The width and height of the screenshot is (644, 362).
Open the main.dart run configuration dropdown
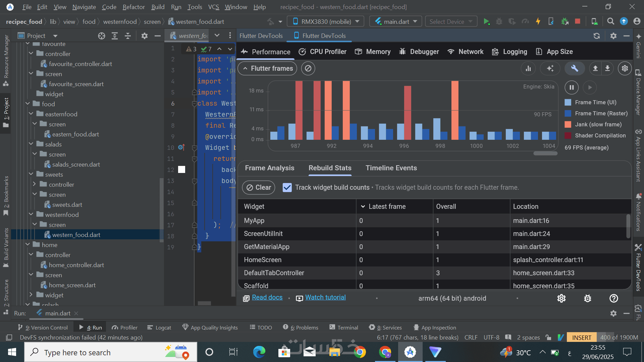[x=396, y=21]
